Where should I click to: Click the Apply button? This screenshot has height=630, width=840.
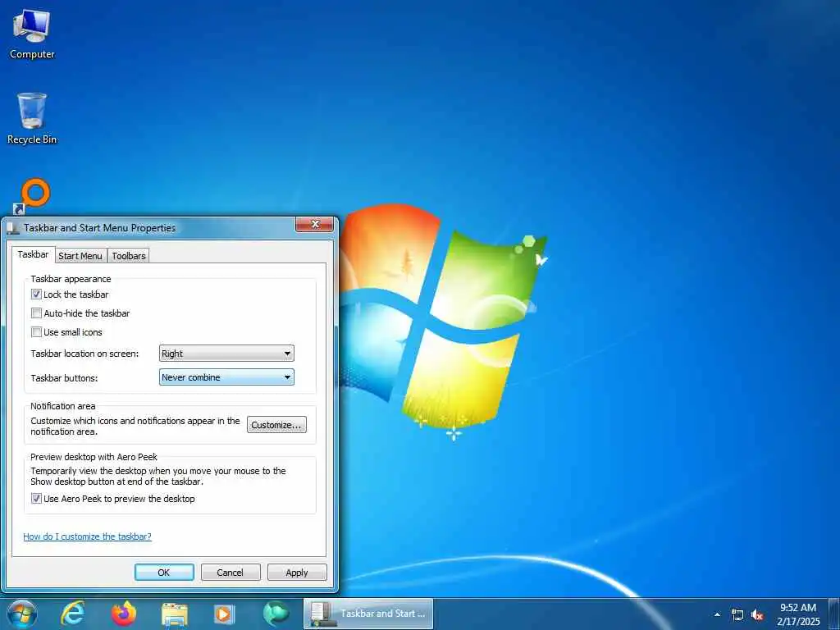(x=297, y=572)
